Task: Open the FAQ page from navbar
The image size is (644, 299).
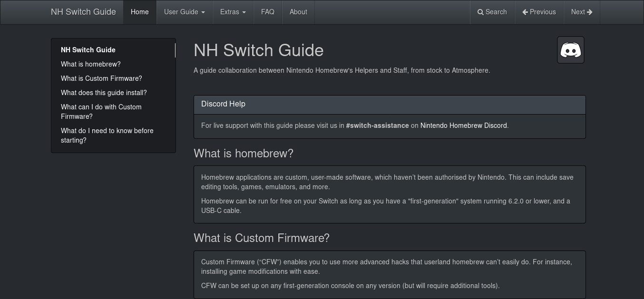Action: click(268, 12)
